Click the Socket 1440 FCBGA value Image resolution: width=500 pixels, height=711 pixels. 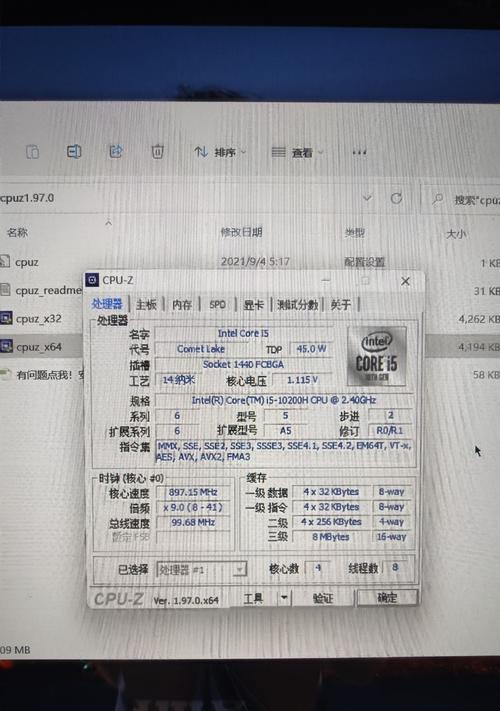pos(243,364)
